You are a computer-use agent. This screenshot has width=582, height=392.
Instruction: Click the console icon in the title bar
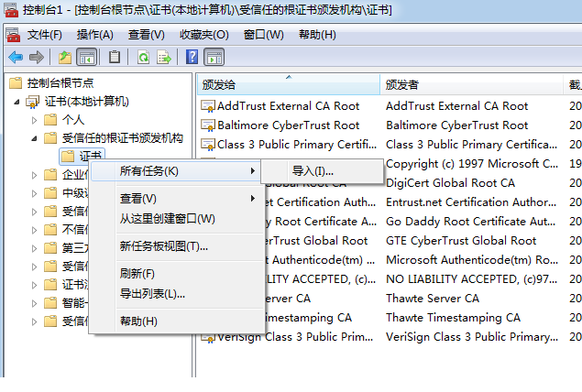coord(11,10)
